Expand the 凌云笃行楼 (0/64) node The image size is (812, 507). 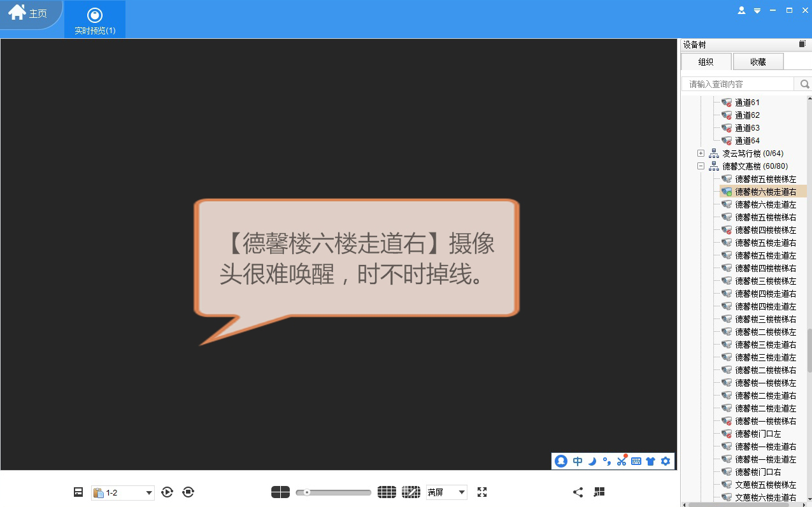701,154
